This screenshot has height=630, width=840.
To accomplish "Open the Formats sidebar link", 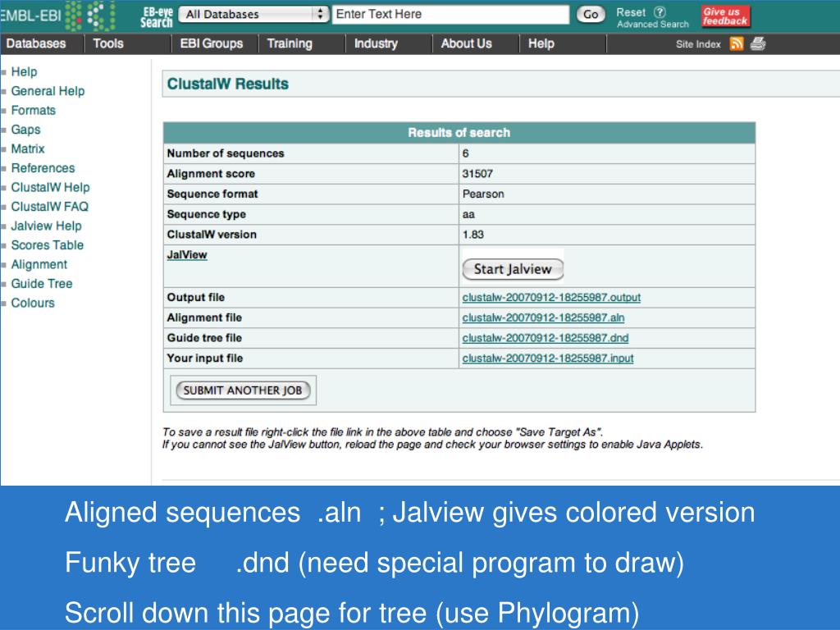I will pos(33,111).
